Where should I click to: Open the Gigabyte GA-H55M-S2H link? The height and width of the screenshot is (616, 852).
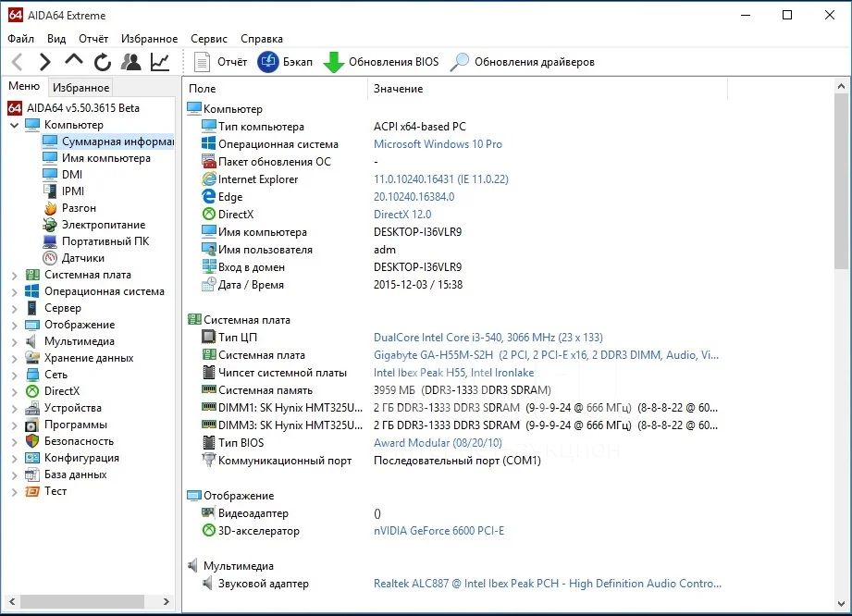pos(546,355)
